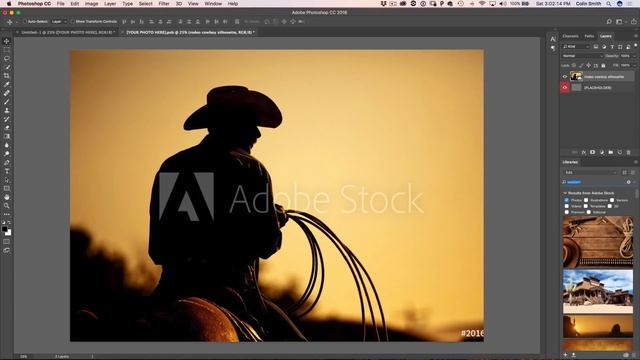This screenshot has width=640, height=360.
Task: Select the Pen tool
Action: point(7,162)
